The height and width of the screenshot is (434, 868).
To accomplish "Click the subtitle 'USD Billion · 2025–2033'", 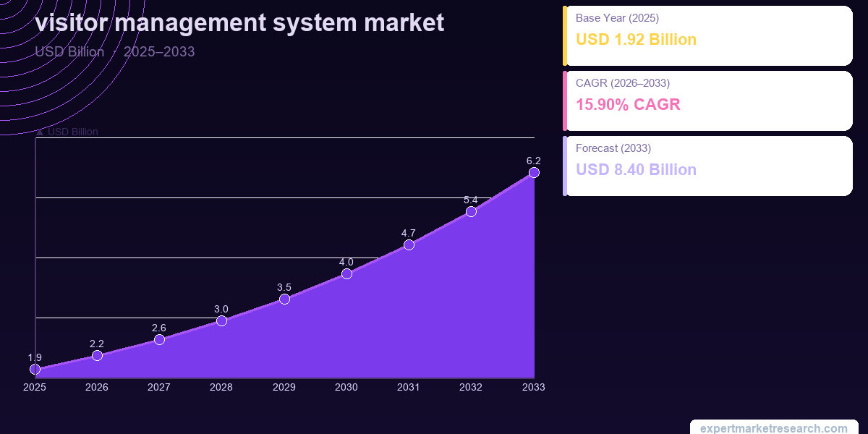I will 114,51.
